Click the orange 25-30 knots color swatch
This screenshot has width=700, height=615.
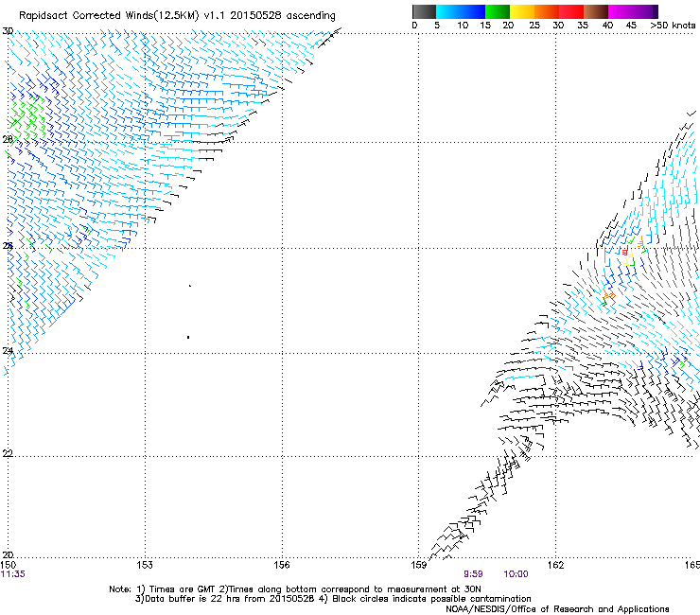[x=547, y=11]
